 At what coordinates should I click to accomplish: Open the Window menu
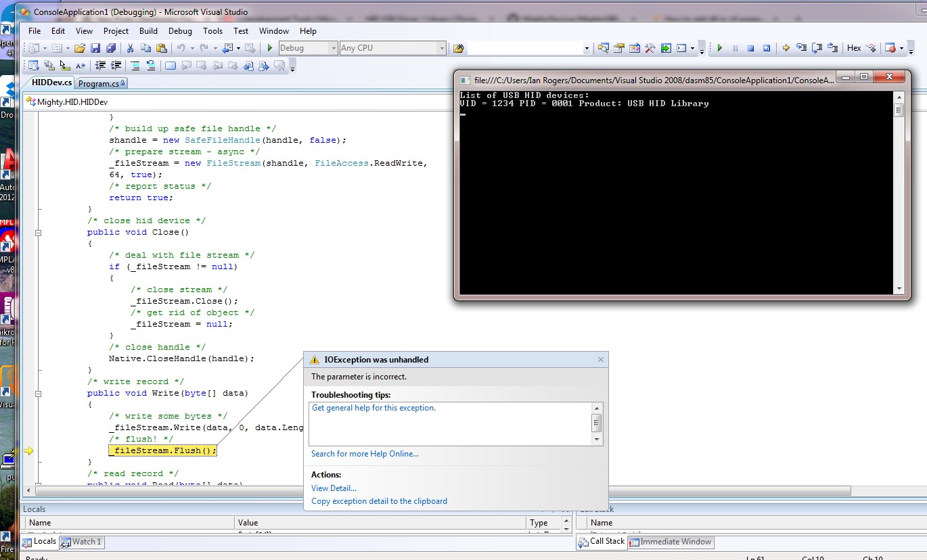pyautogui.click(x=274, y=31)
